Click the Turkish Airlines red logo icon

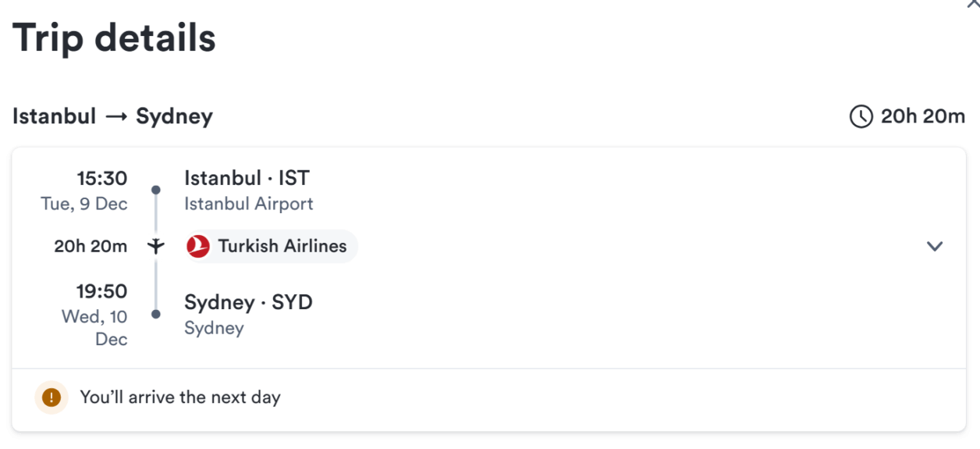coord(198,246)
